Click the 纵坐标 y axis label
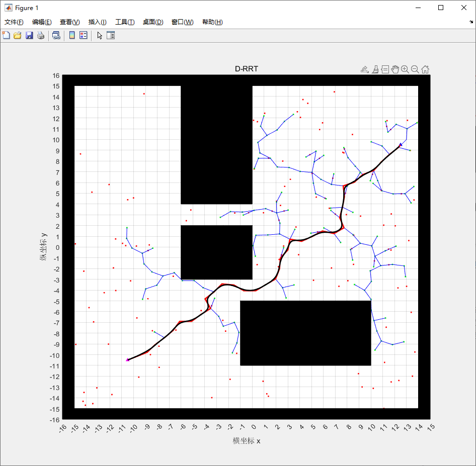 coord(43,247)
